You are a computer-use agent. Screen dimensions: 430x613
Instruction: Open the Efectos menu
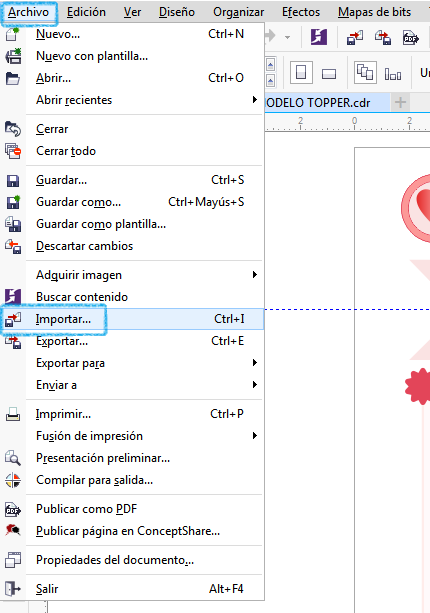click(x=301, y=12)
